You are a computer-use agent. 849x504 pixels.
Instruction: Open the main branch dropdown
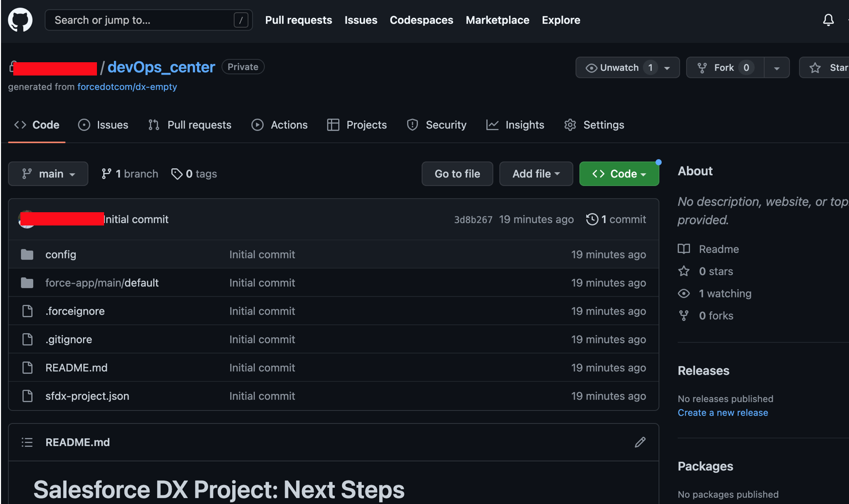[48, 173]
